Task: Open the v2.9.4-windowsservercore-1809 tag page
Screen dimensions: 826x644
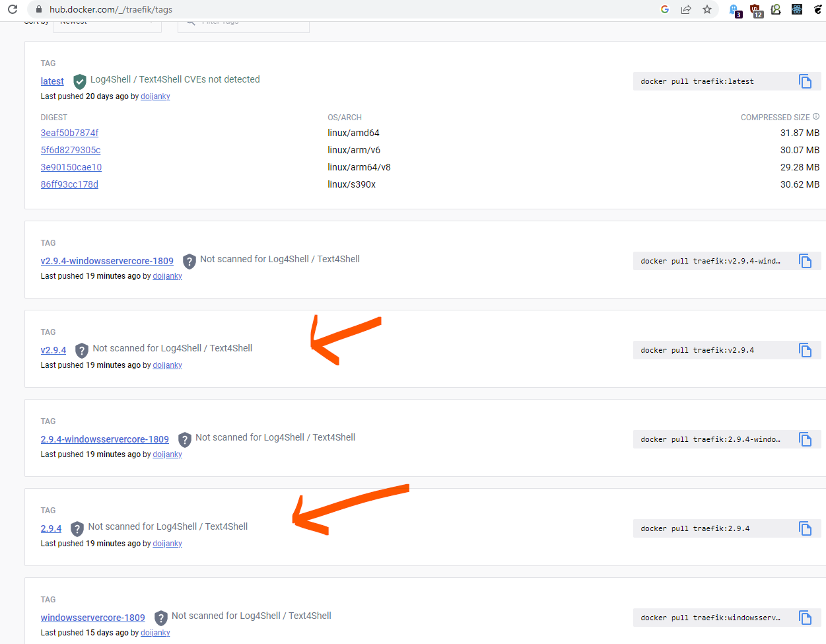Action: point(107,261)
